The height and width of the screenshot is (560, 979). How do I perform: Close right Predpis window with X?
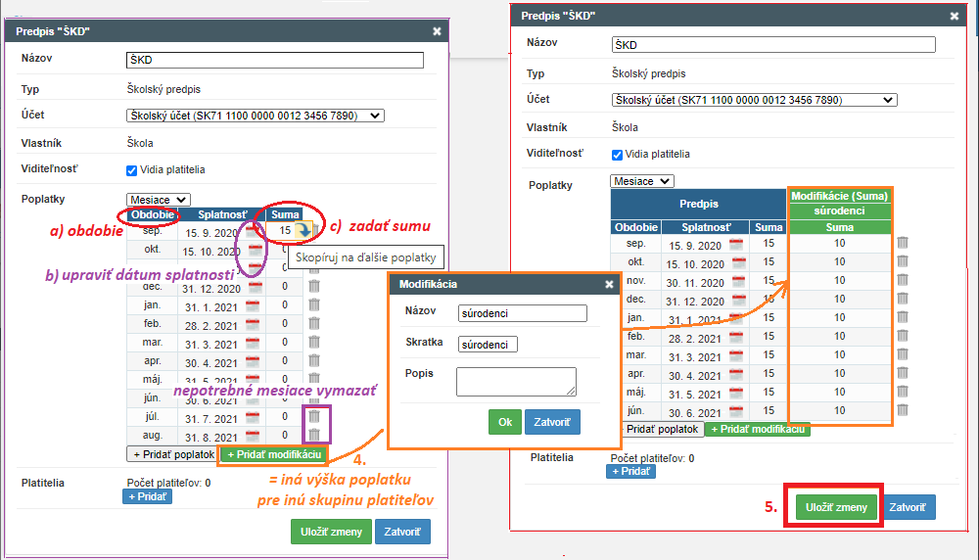click(x=954, y=17)
